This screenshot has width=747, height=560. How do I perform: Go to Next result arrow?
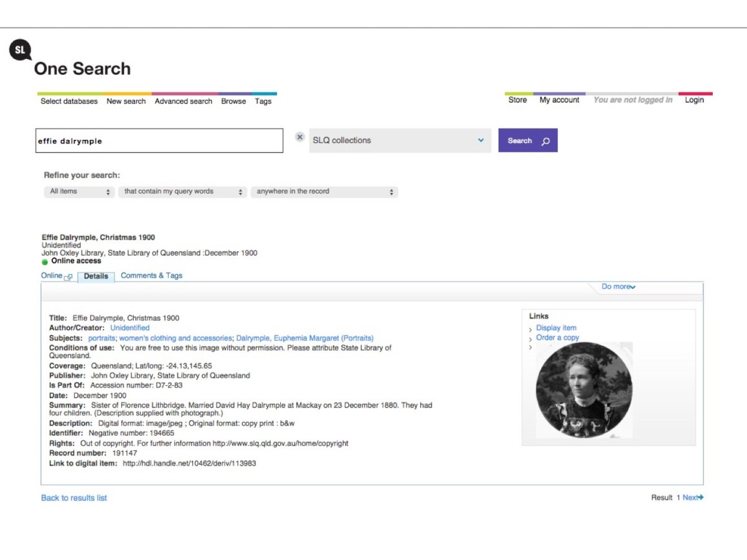pyautogui.click(x=693, y=497)
